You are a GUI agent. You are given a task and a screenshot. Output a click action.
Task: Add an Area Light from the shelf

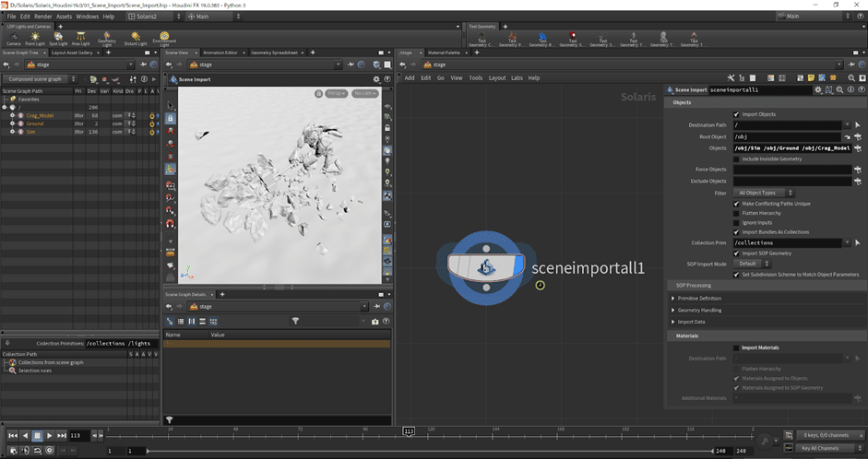81,38
